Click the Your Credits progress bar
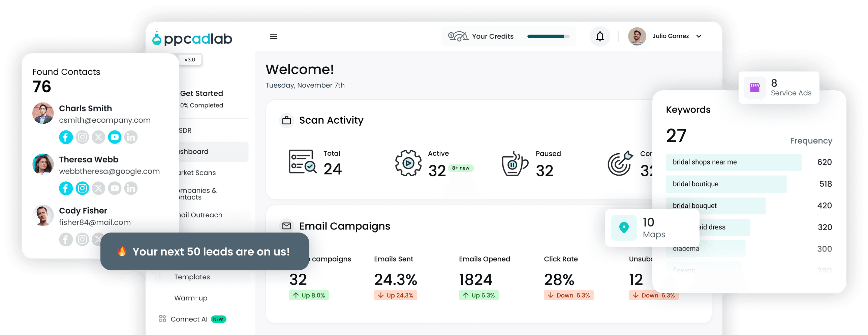This screenshot has height=335, width=868. (548, 36)
